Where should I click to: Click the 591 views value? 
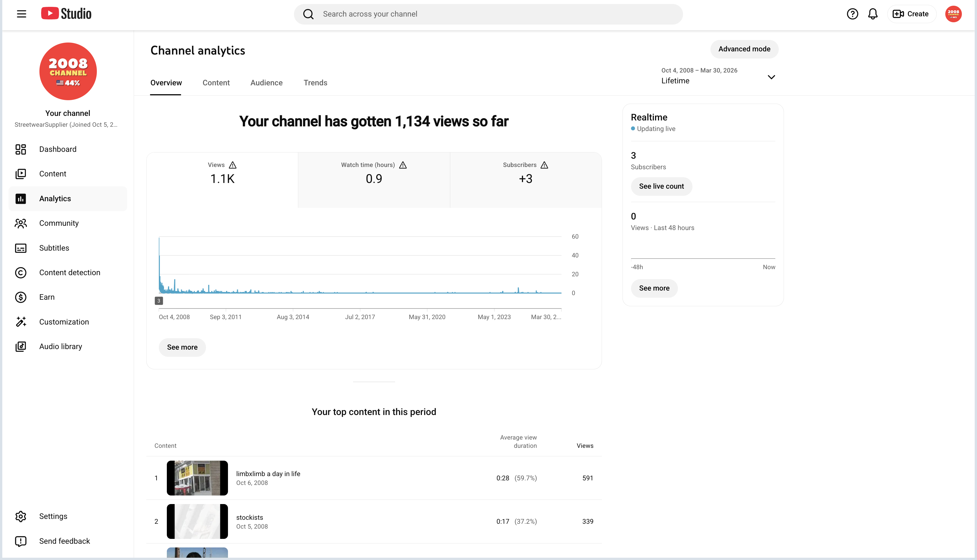(x=587, y=478)
